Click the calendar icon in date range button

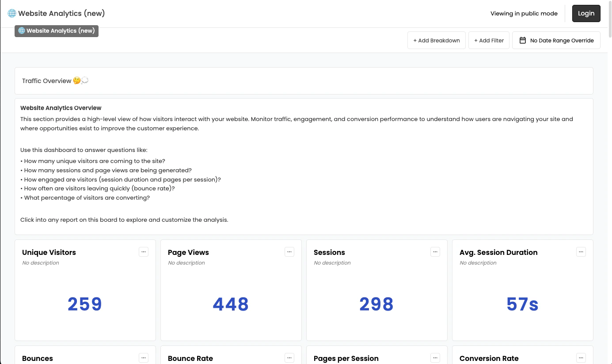(523, 40)
